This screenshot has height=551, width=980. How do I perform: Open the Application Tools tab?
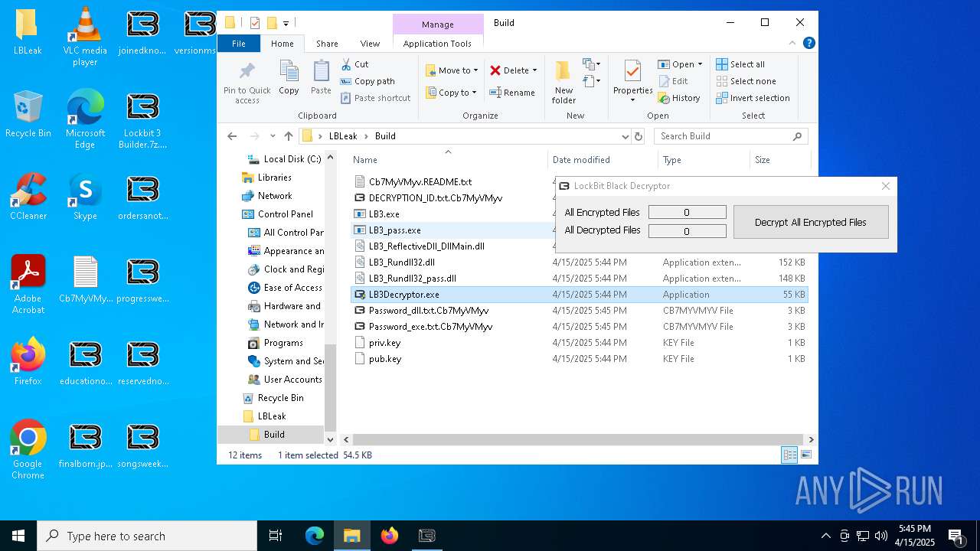437,44
